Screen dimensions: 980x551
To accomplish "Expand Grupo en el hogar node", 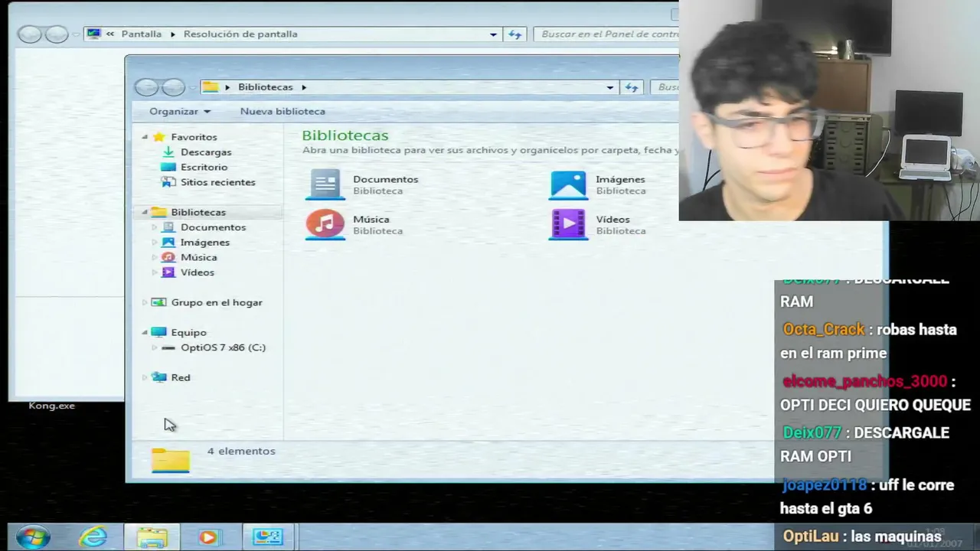I will 145,302.
